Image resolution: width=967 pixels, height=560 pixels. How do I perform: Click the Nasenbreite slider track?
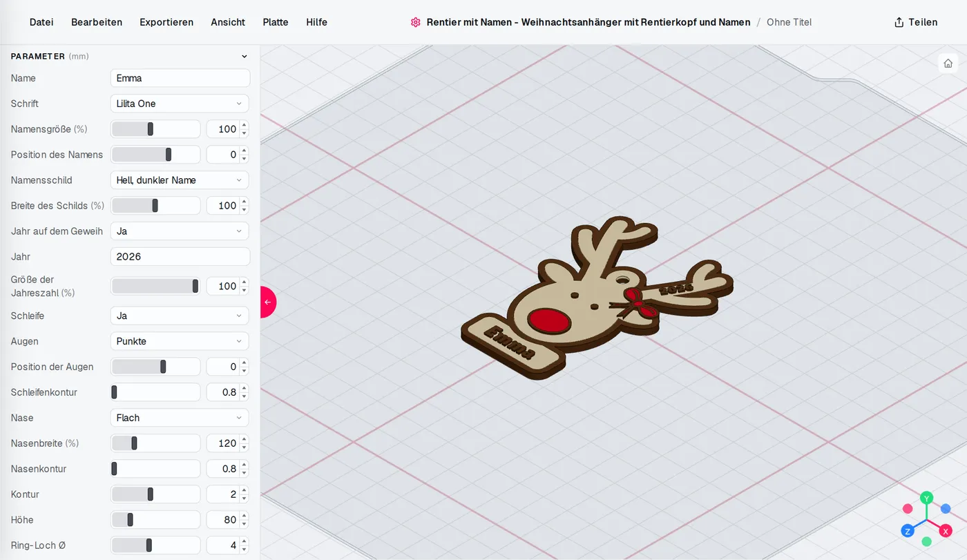point(155,443)
